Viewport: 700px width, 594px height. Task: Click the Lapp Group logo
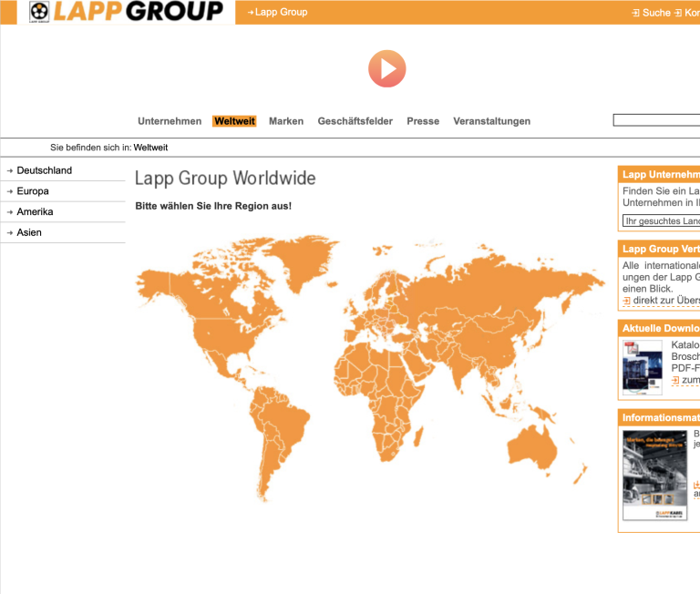click(x=126, y=12)
